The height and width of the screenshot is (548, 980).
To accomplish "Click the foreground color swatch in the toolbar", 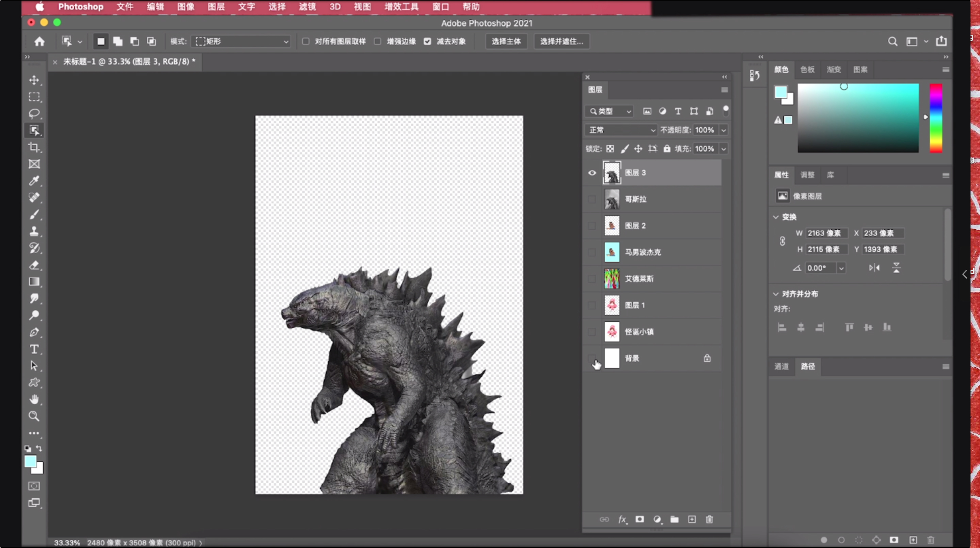I will pyautogui.click(x=30, y=461).
